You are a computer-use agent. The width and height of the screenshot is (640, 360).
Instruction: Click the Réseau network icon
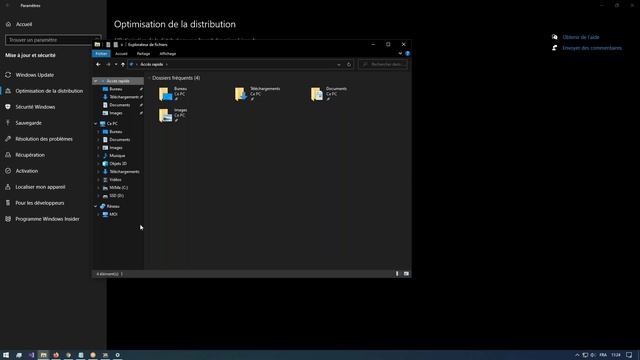click(x=102, y=206)
